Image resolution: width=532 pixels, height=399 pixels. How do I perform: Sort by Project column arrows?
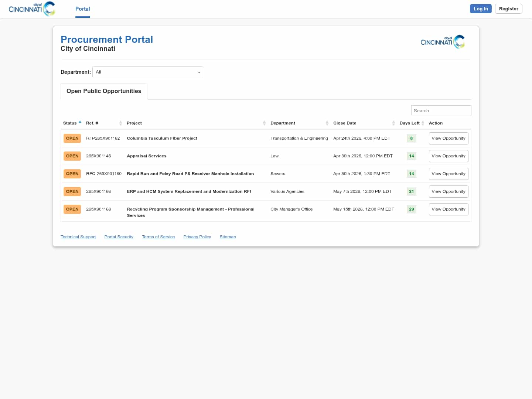pyautogui.click(x=264, y=123)
